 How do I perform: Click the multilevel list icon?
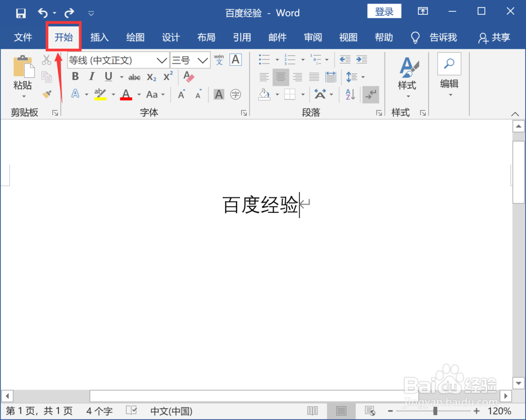click(x=315, y=60)
